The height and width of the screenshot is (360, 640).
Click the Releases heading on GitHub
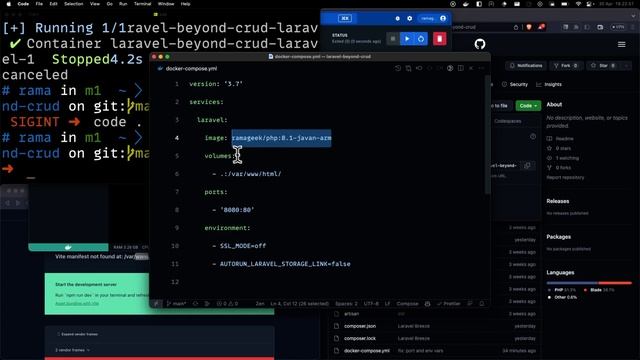pos(558,201)
